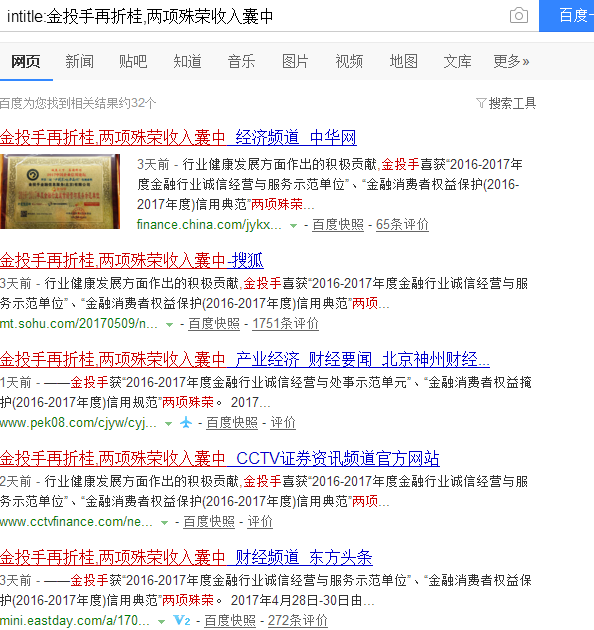Expand dropdown arrow next to www.pek08.com URL
The image size is (594, 630).
(x=169, y=423)
